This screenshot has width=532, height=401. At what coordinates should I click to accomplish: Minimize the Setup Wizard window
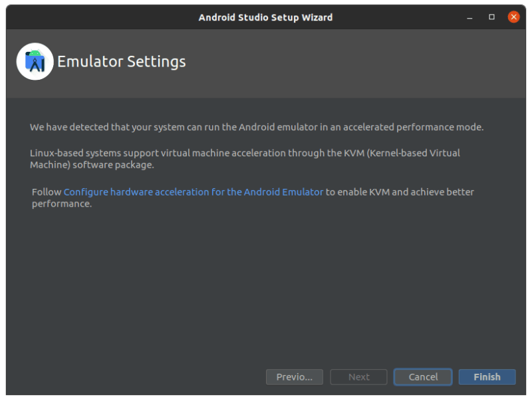pyautogui.click(x=470, y=17)
